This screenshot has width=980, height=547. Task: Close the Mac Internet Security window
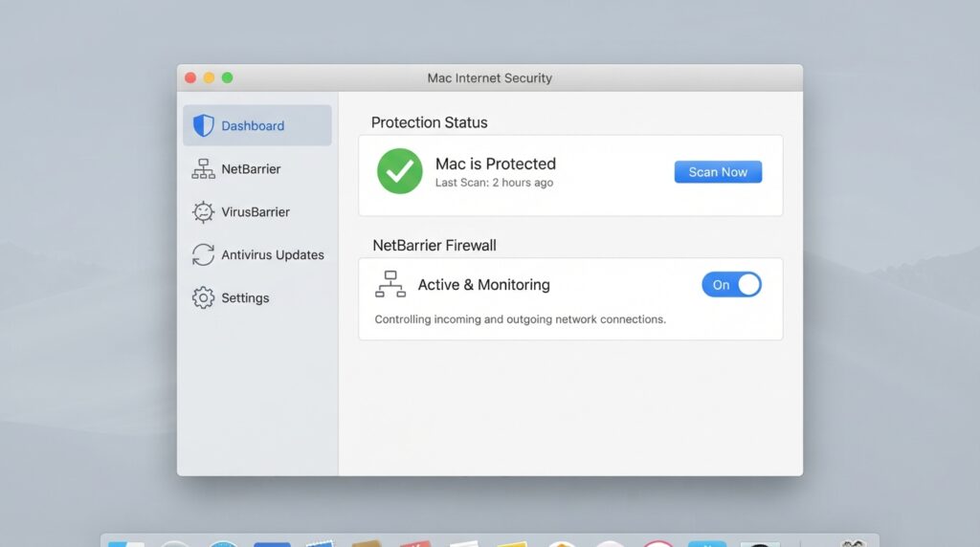click(190, 77)
